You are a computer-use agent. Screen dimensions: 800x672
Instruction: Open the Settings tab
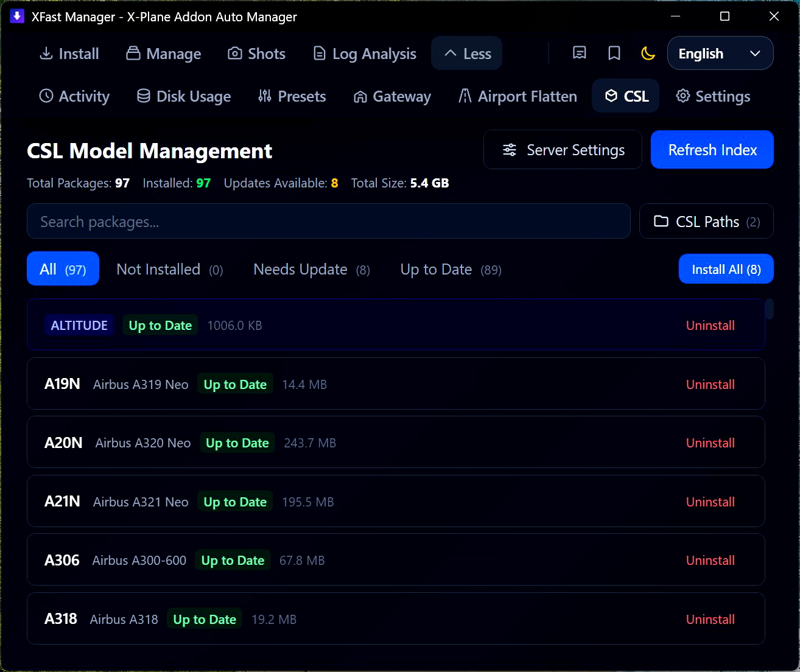pos(713,96)
